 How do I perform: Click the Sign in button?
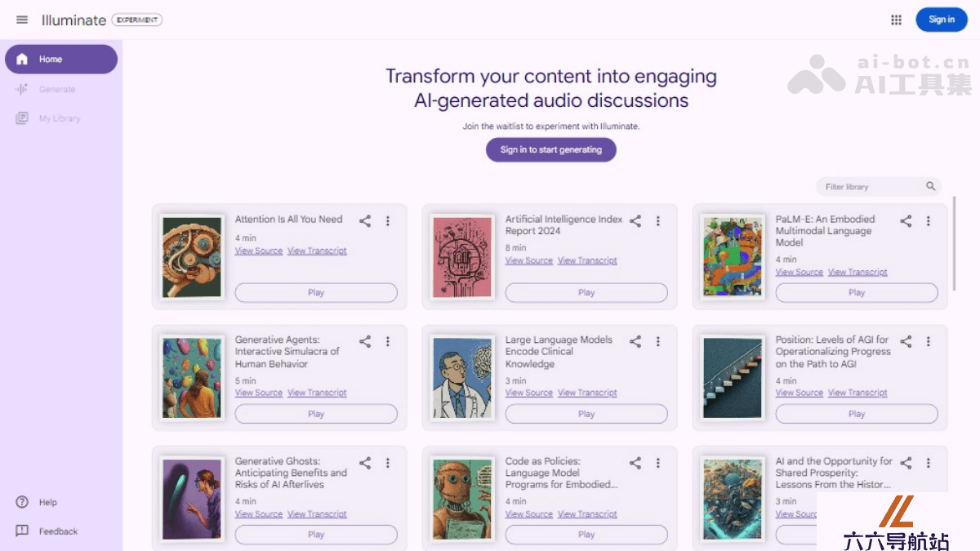(942, 20)
